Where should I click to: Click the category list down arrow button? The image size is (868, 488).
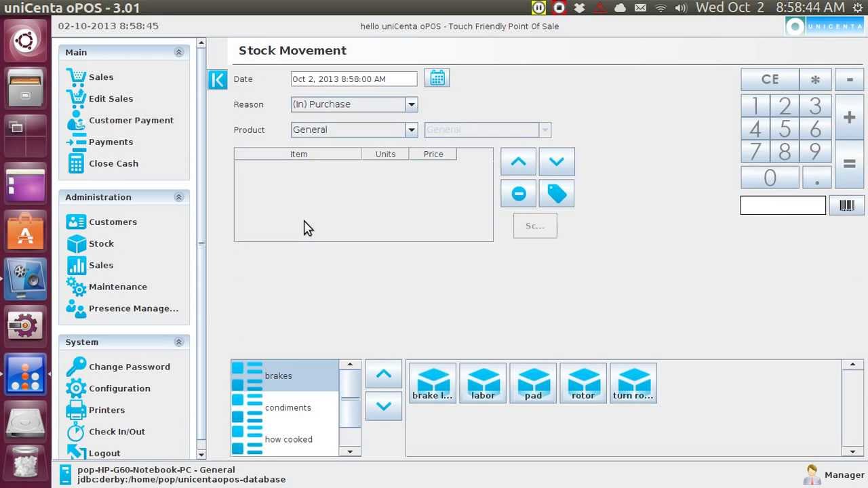[383, 407]
